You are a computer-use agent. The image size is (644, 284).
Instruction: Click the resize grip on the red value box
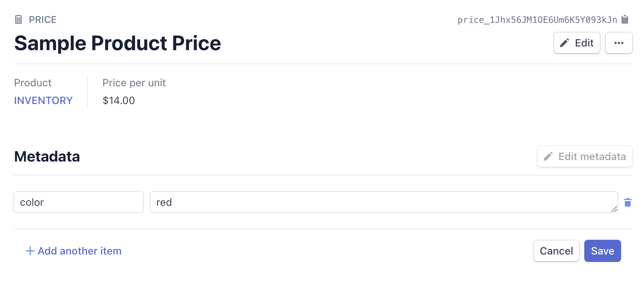614,209
